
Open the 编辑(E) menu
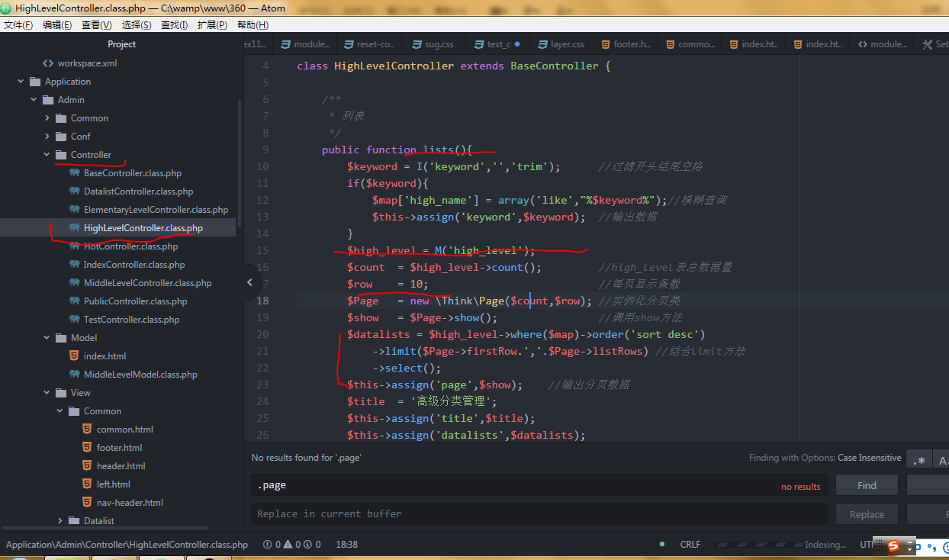pyautogui.click(x=57, y=25)
